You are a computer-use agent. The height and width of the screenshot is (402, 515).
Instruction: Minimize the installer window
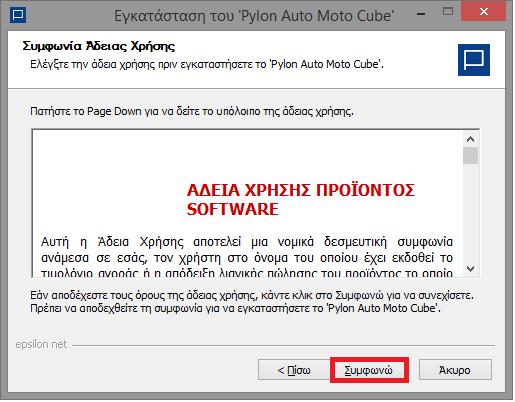coord(421,14)
